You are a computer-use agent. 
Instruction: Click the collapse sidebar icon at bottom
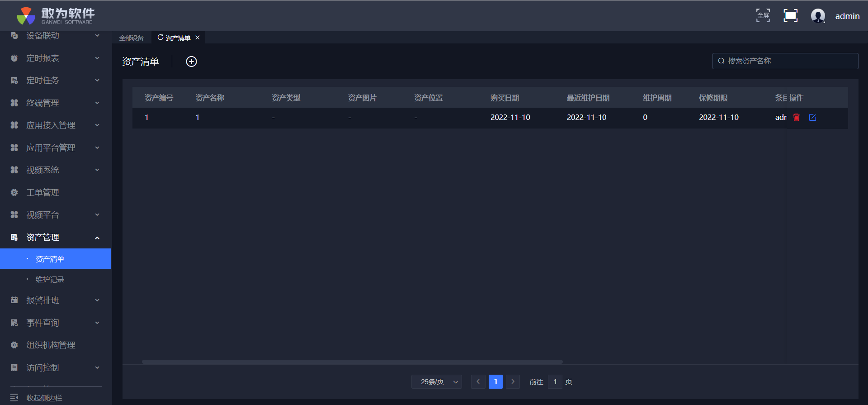[14, 397]
